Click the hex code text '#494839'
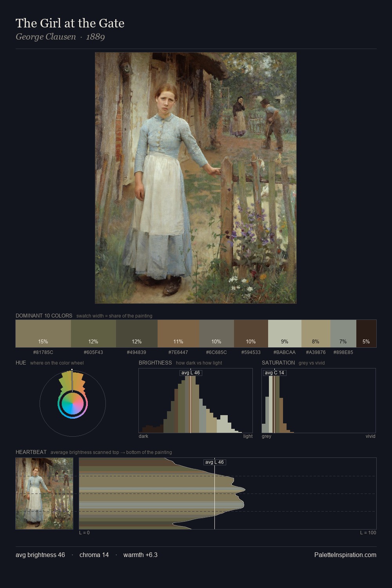The image size is (392, 588). click(136, 352)
